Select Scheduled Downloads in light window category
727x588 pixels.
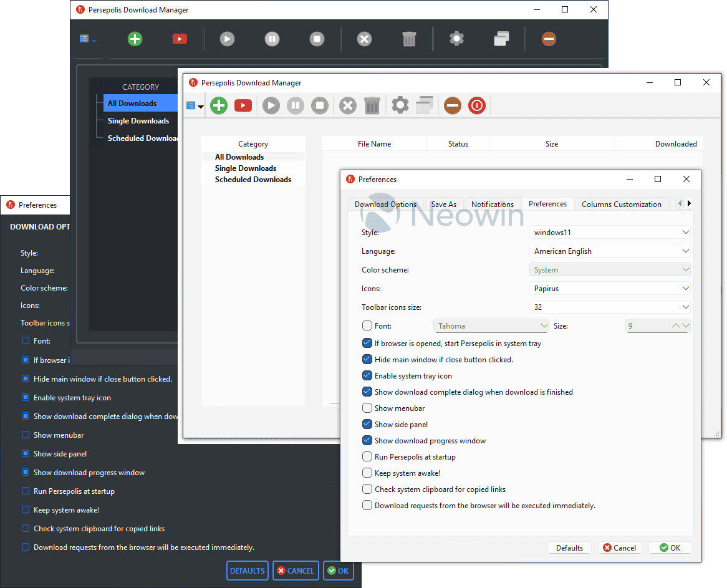point(253,180)
